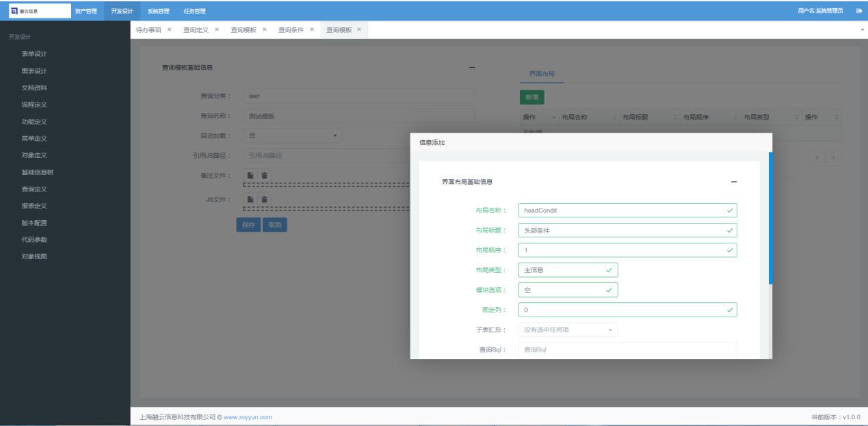
Task: Open 版本配置 in sidebar
Action: coord(34,223)
